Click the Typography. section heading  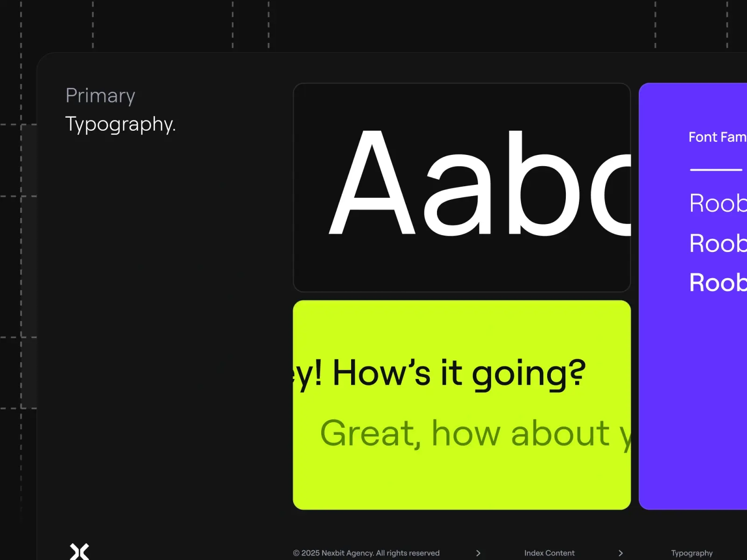pos(120,125)
